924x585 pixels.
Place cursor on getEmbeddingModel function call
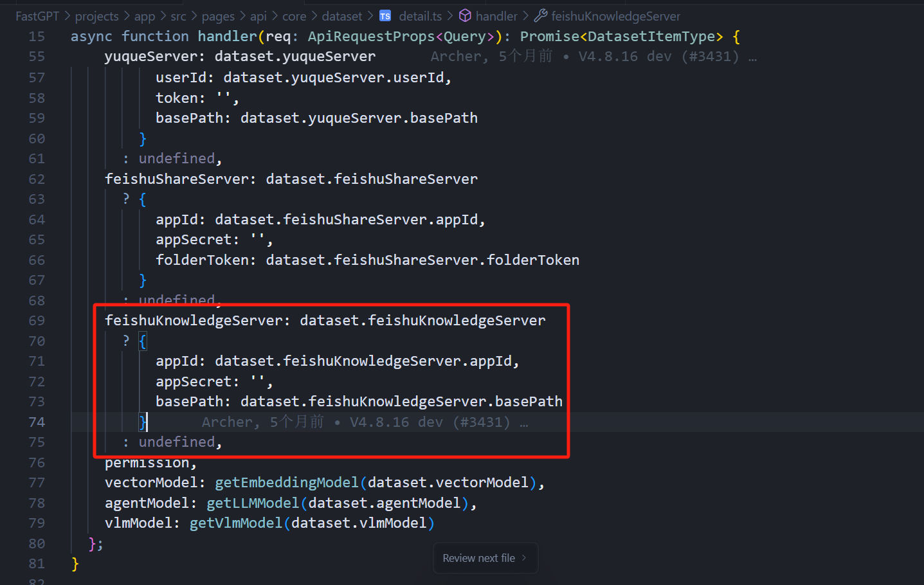click(x=286, y=483)
